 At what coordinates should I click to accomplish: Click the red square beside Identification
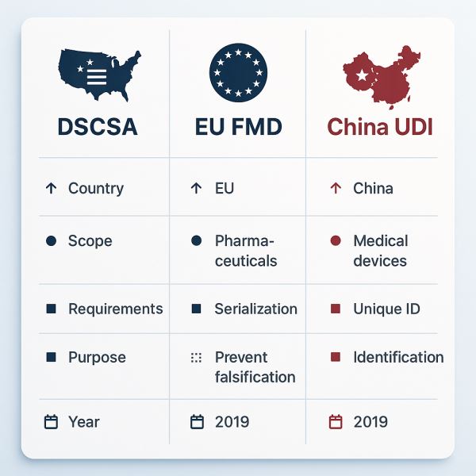click(335, 357)
